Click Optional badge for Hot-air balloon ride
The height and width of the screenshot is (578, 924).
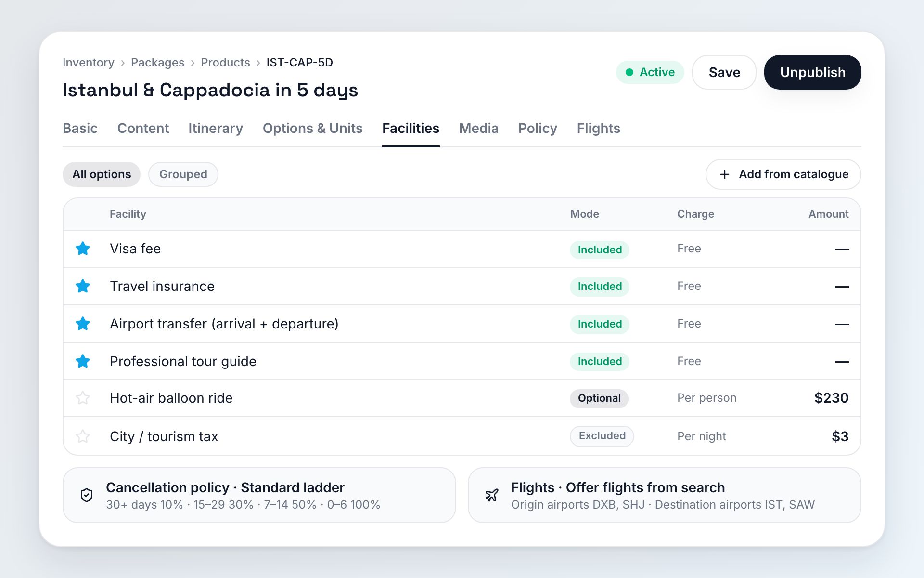pyautogui.click(x=599, y=398)
